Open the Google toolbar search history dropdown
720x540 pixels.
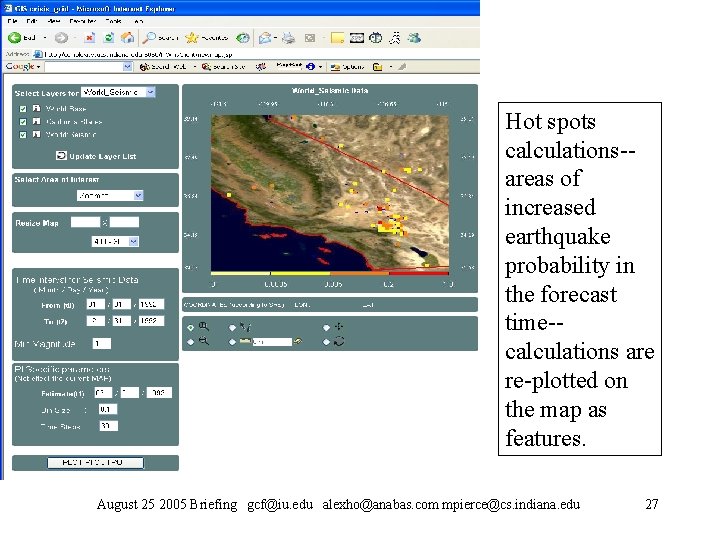(128, 67)
